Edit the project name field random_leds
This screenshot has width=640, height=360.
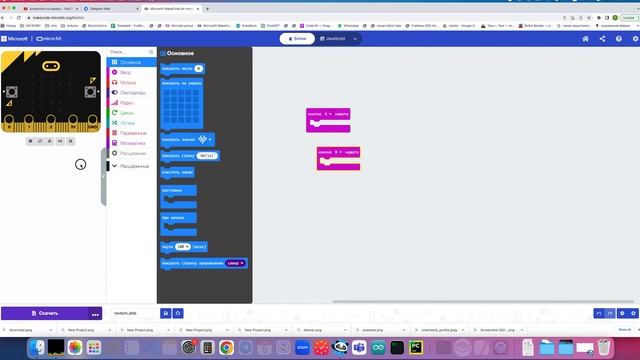[135, 313]
